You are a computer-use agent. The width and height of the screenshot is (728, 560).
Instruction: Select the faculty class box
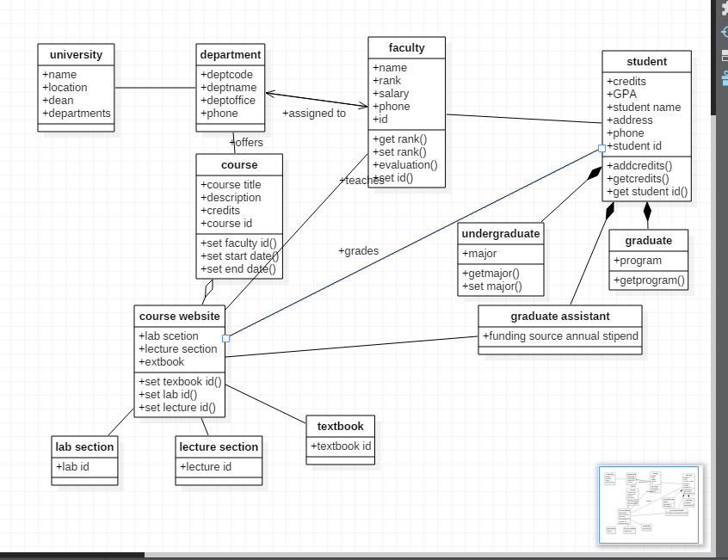click(x=406, y=112)
